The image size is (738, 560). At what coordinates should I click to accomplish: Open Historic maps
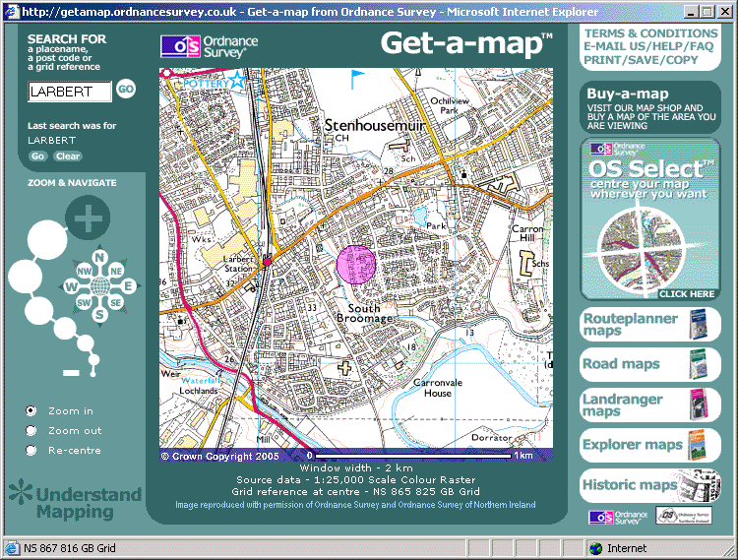click(x=650, y=485)
